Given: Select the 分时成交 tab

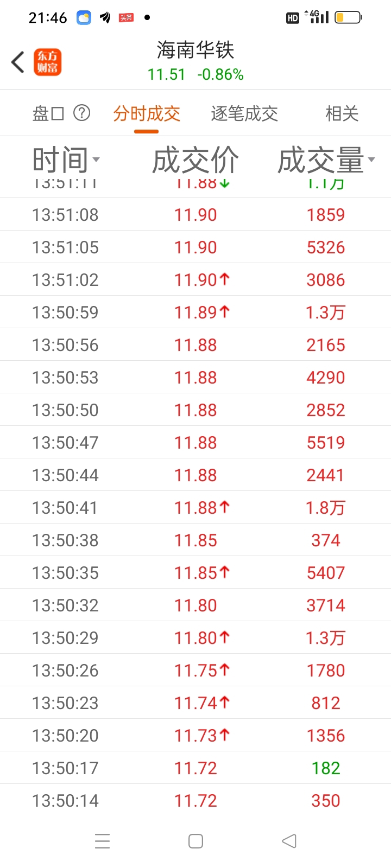Looking at the screenshot, I should 147,113.
